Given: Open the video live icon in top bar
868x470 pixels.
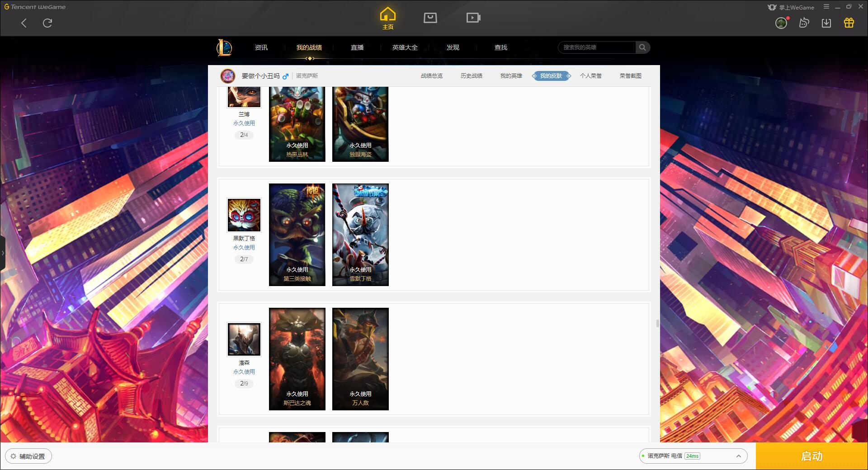Looking at the screenshot, I should (x=473, y=18).
